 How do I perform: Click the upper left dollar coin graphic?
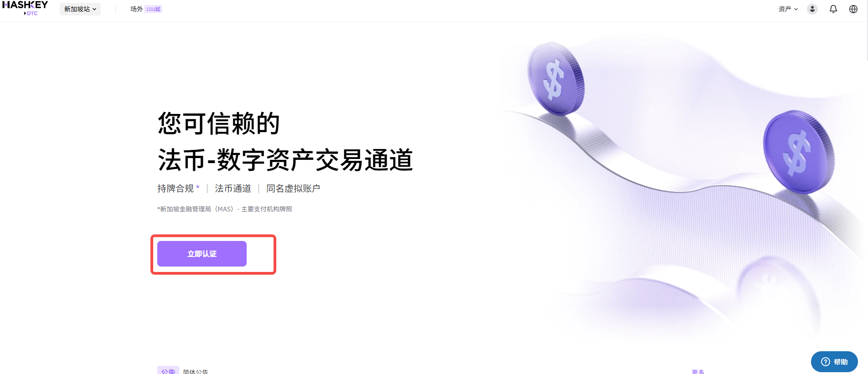[556, 79]
